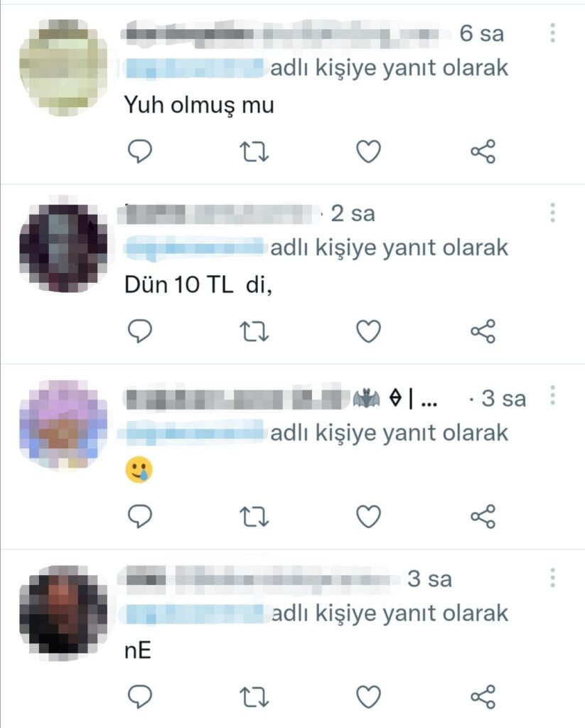The width and height of the screenshot is (585, 728).
Task: Share the "Dün 10 TL di," tweet
Action: (483, 331)
